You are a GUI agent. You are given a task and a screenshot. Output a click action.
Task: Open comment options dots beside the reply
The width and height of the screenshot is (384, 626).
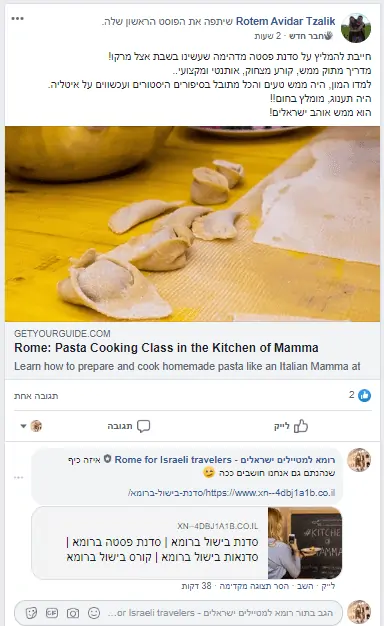click(18, 477)
